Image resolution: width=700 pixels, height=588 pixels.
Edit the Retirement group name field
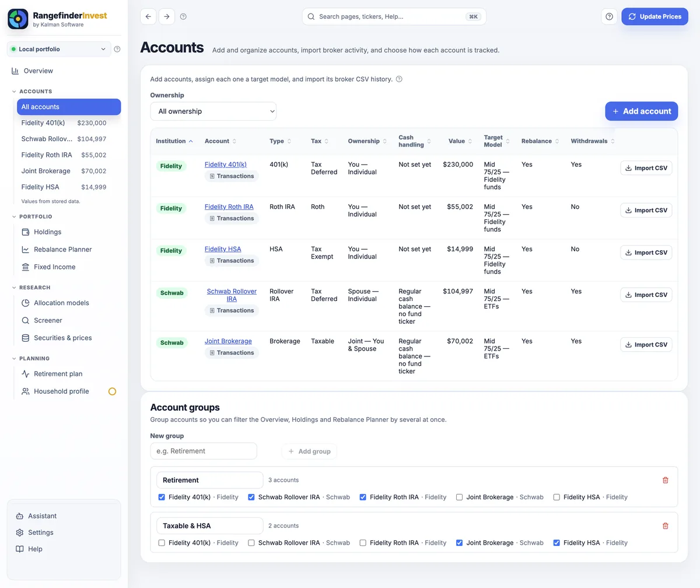[x=210, y=480]
